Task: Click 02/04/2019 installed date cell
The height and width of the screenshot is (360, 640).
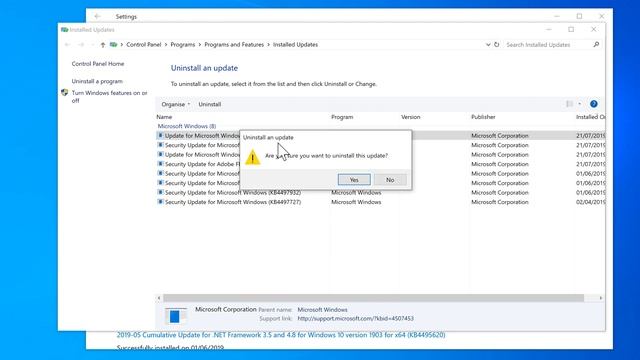Action: [x=590, y=202]
